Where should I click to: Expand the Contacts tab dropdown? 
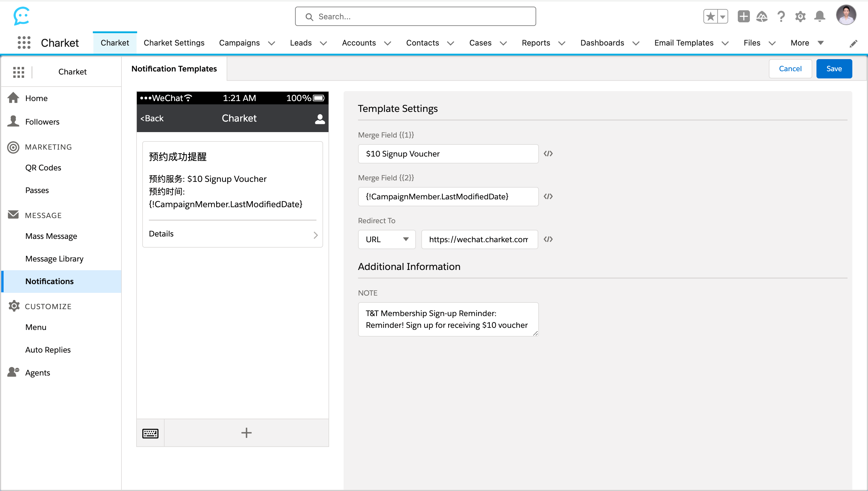click(x=451, y=43)
